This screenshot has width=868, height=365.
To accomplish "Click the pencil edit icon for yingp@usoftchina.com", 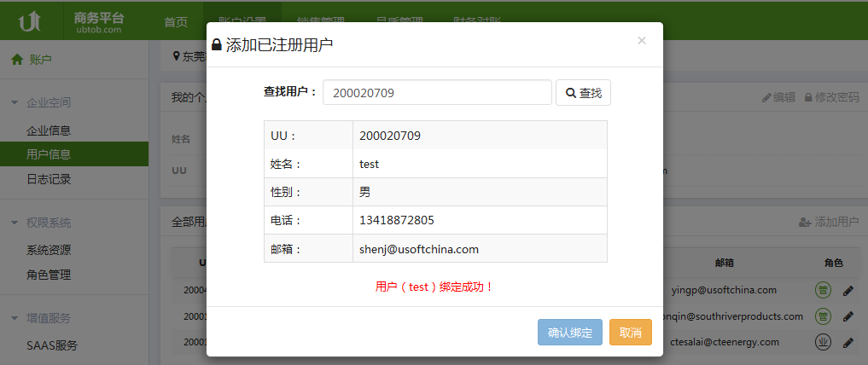I will [x=848, y=290].
